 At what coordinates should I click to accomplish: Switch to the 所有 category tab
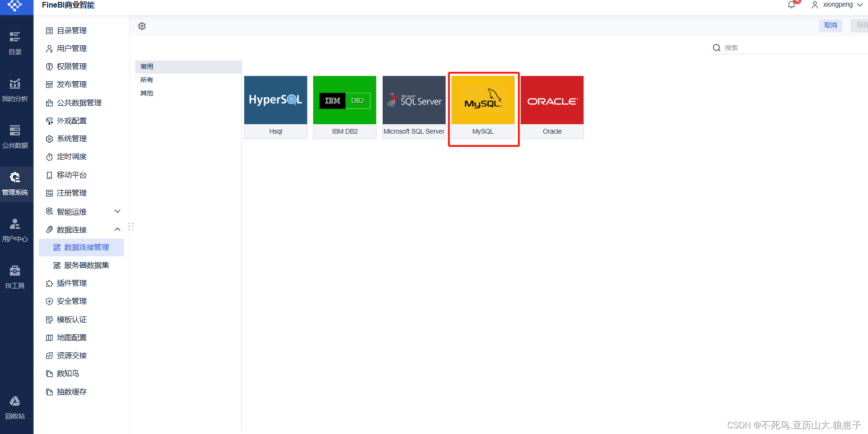tap(147, 80)
